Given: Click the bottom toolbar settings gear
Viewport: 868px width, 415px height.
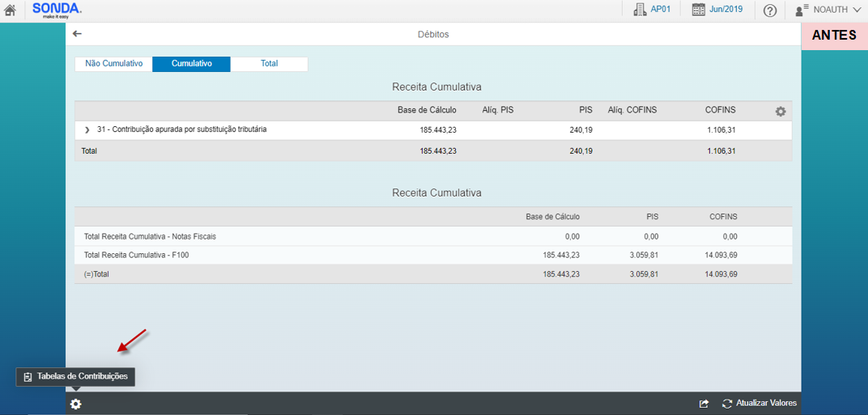Looking at the screenshot, I should (75, 404).
